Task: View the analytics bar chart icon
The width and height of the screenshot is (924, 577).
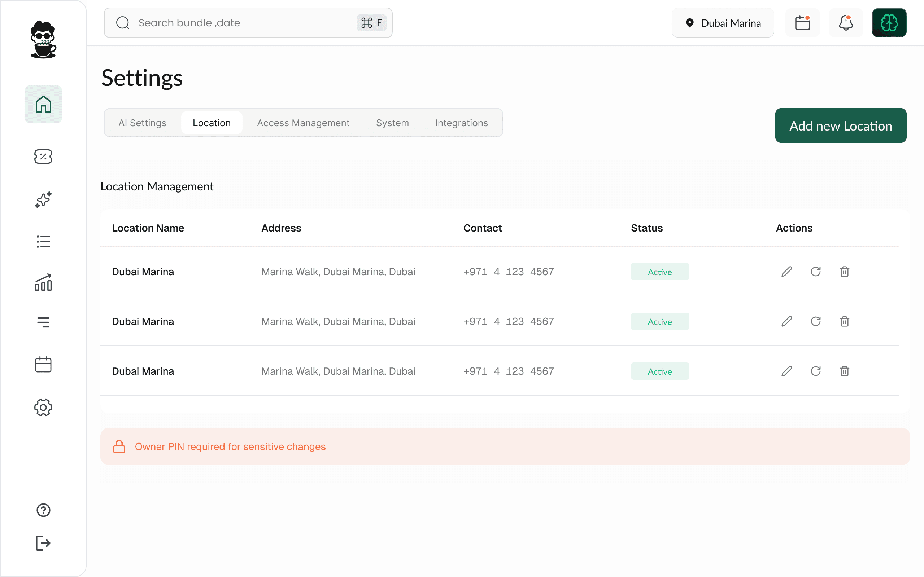Action: [x=43, y=283]
